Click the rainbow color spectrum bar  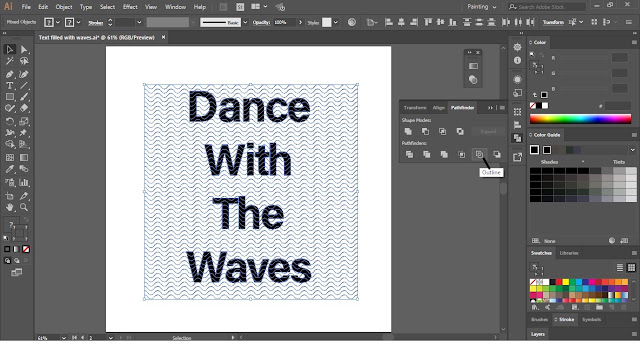click(x=580, y=119)
